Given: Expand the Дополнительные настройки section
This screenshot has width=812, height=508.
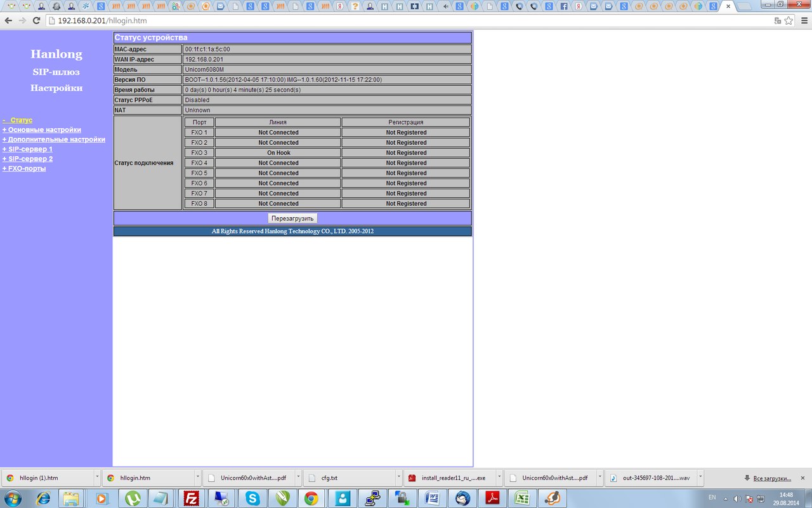Looking at the screenshot, I should [x=54, y=139].
